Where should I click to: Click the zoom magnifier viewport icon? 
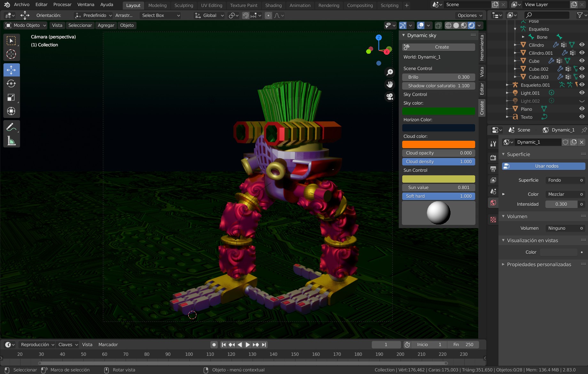390,72
